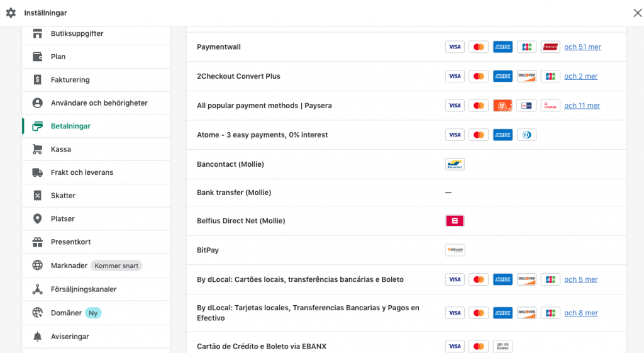Select Bank transfer (Mollie) provider
This screenshot has width=644, height=353.
[x=407, y=193]
